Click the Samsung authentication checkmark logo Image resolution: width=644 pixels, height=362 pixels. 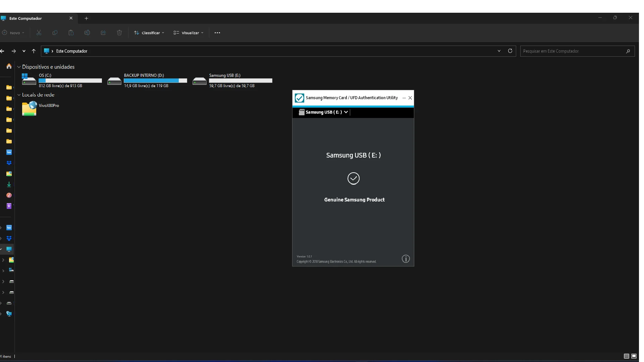(299, 98)
